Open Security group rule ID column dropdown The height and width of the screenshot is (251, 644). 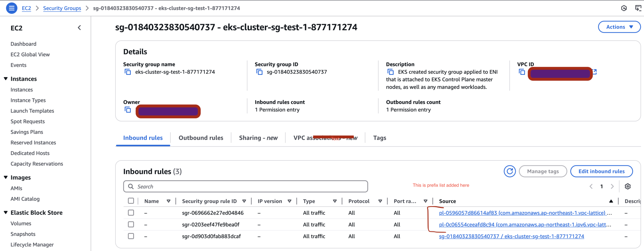(244, 201)
